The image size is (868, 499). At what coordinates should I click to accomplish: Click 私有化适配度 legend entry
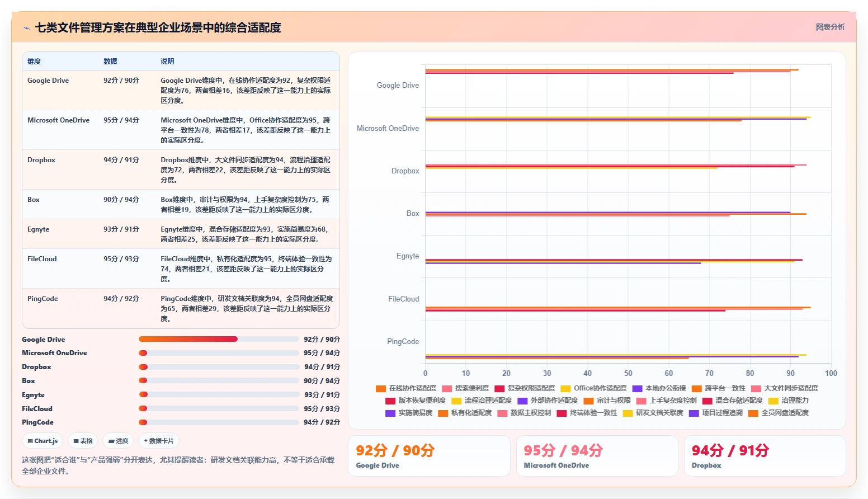465,413
